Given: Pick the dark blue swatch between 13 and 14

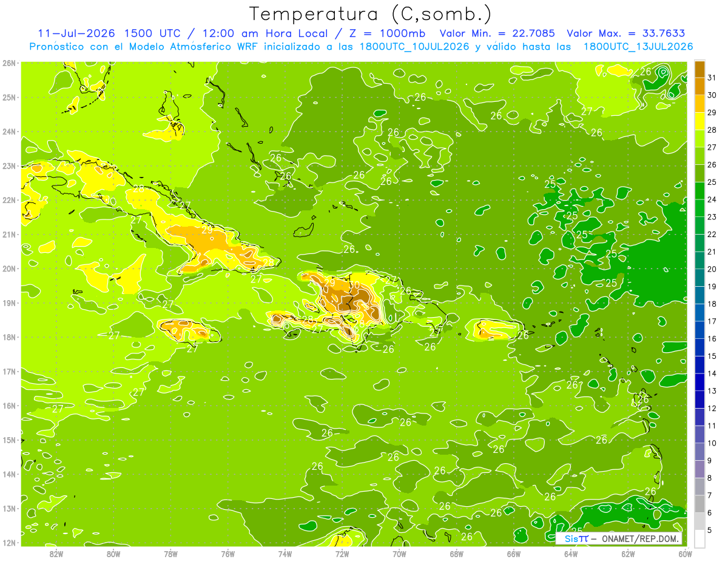Looking at the screenshot, I should [x=699, y=382].
